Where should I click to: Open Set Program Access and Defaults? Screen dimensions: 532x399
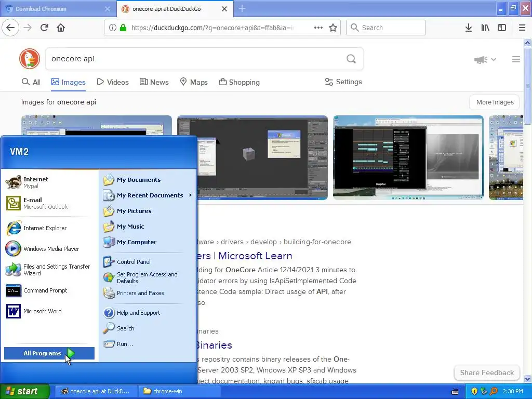pyautogui.click(x=148, y=277)
